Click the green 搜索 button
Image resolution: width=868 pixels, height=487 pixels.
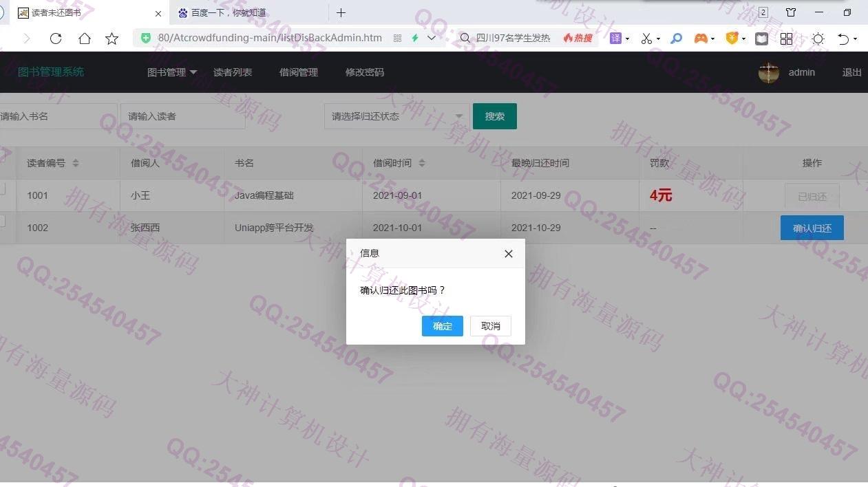click(x=495, y=116)
